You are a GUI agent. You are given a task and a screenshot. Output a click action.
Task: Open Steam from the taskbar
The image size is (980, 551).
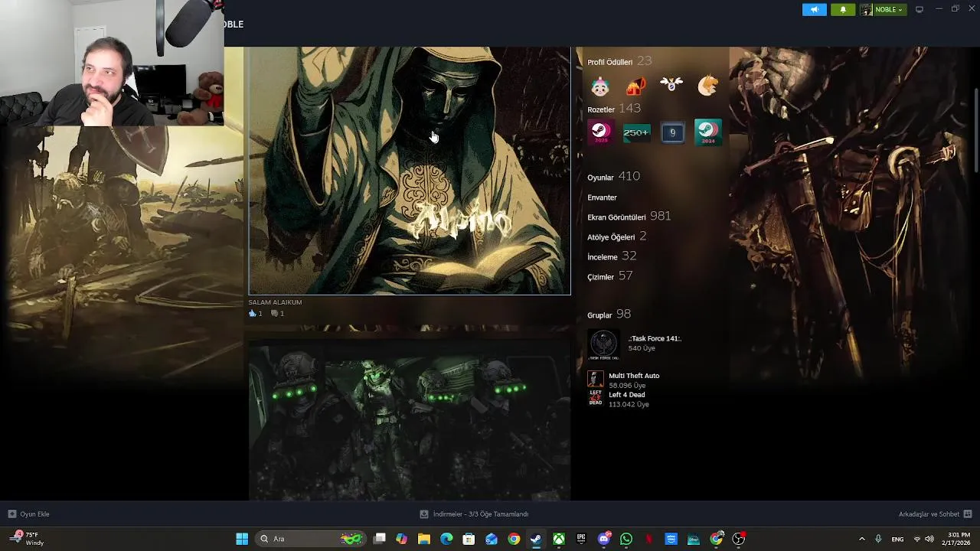coord(536,539)
